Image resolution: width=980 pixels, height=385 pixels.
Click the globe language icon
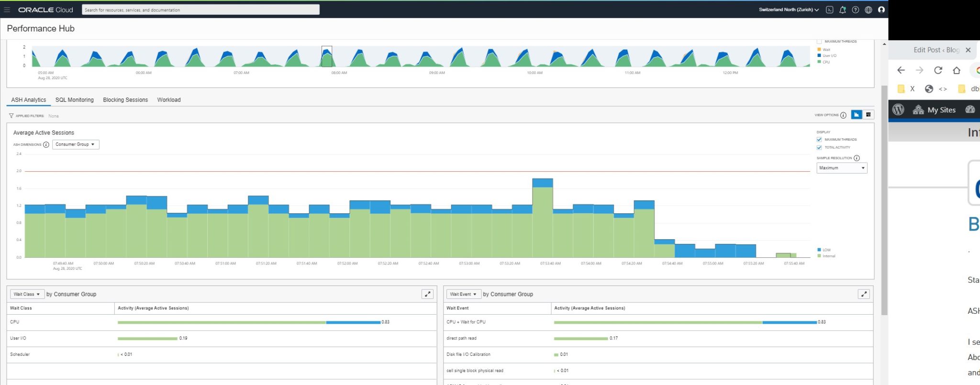coord(869,10)
